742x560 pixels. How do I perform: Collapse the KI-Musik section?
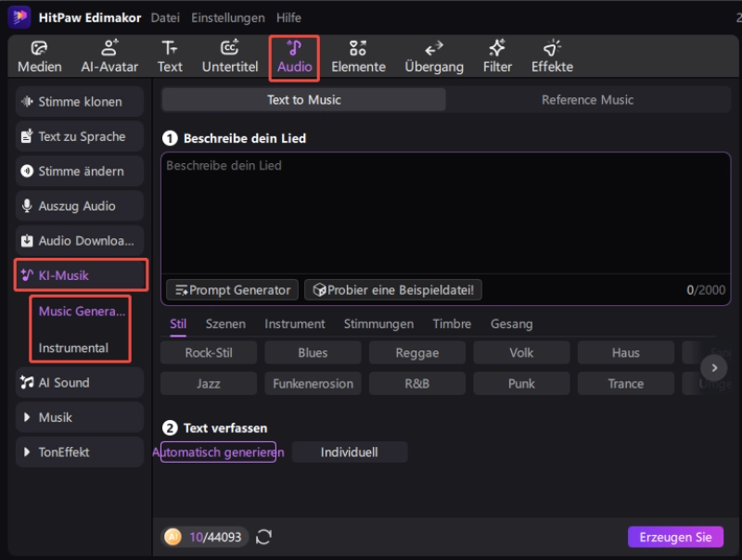click(x=80, y=275)
